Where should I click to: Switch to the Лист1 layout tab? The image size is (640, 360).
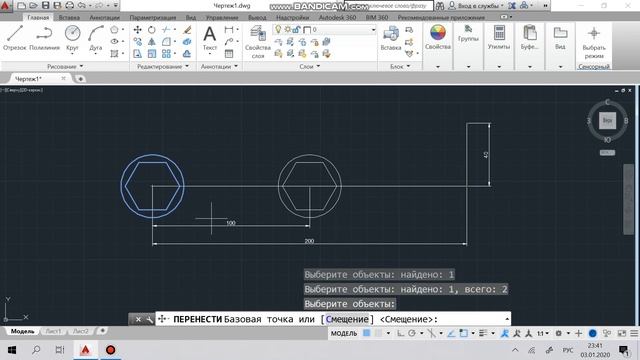[x=53, y=331]
